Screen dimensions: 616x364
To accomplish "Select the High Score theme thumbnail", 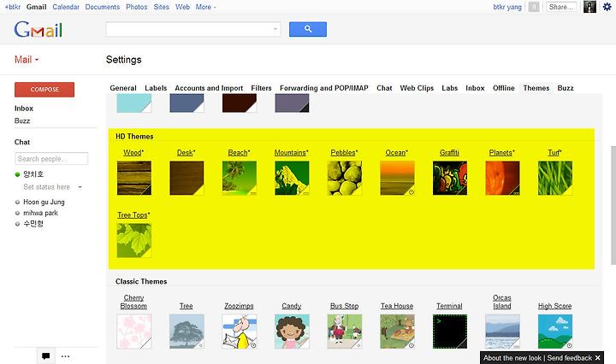I will tap(555, 332).
